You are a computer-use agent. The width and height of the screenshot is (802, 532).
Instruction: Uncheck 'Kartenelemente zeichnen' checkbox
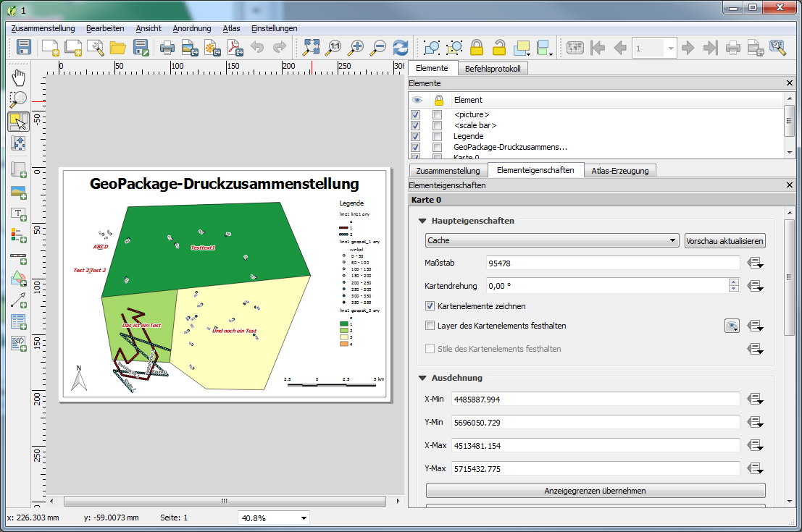tap(430, 306)
